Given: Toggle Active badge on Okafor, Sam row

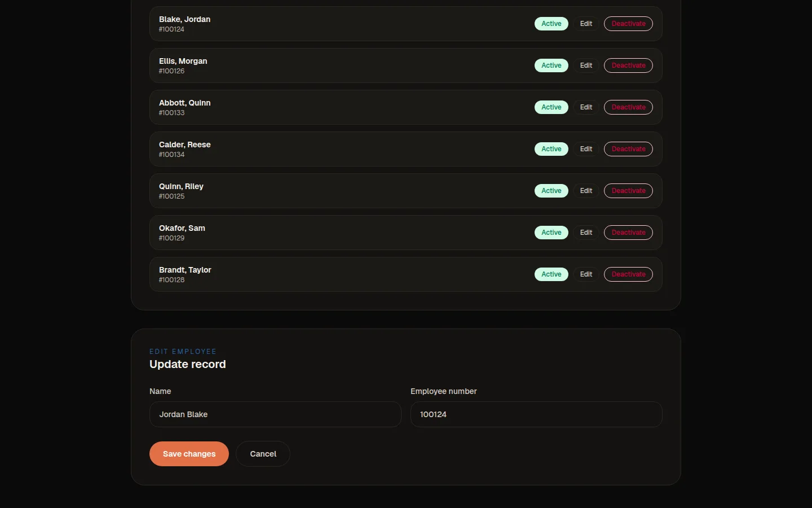Looking at the screenshot, I should (x=551, y=233).
